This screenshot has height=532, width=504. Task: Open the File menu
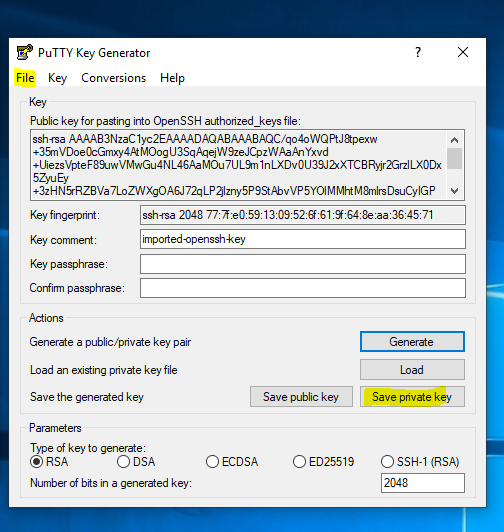point(25,78)
